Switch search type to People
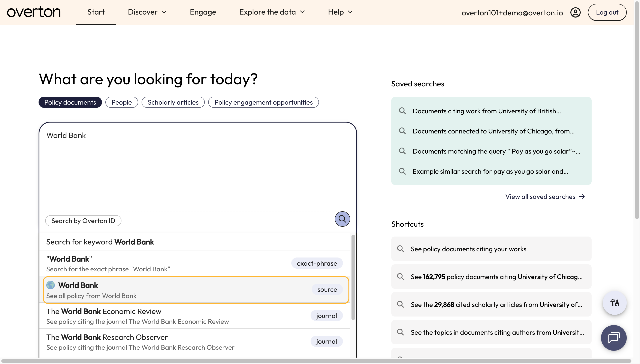This screenshot has width=640, height=364. [x=121, y=102]
